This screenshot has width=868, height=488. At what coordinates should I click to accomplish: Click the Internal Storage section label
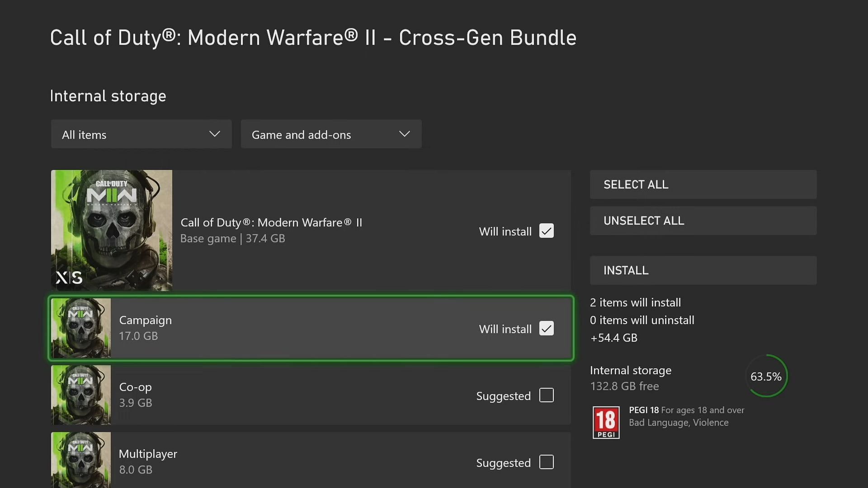(108, 95)
